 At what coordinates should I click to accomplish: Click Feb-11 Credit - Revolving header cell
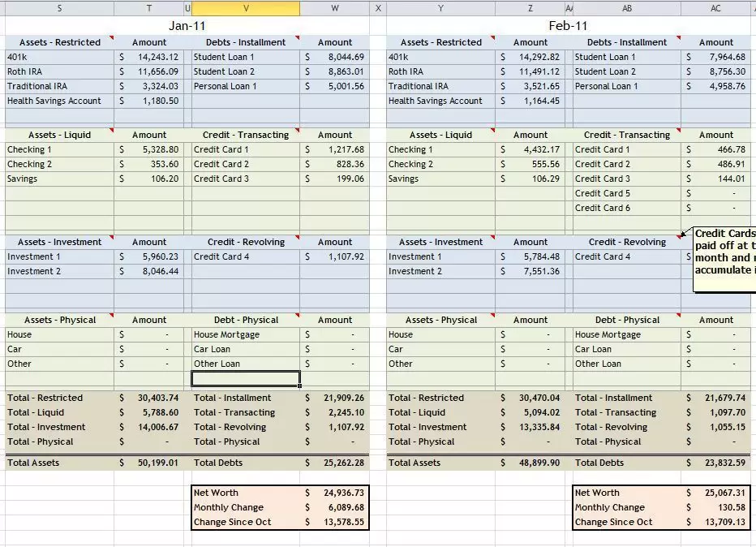click(627, 242)
